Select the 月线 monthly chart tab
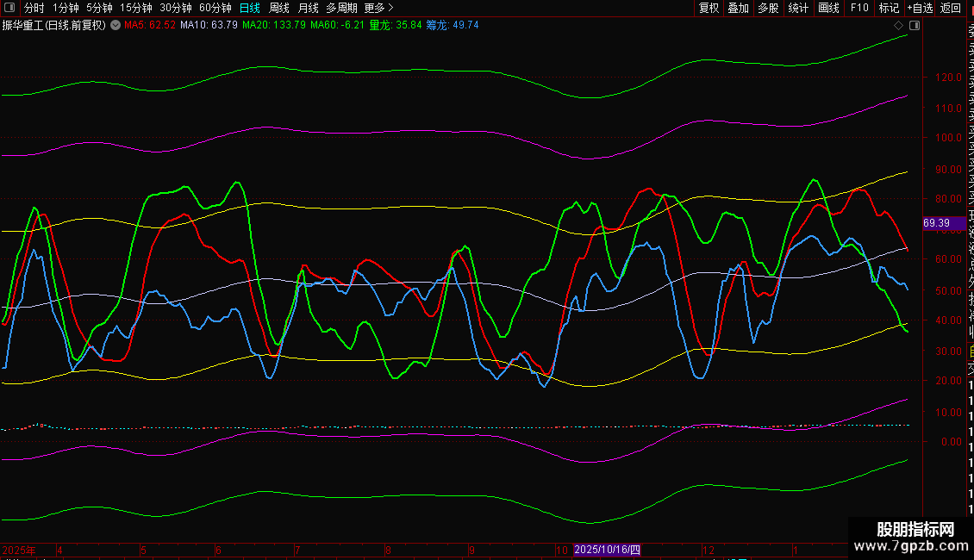The image size is (974, 560). [x=308, y=8]
